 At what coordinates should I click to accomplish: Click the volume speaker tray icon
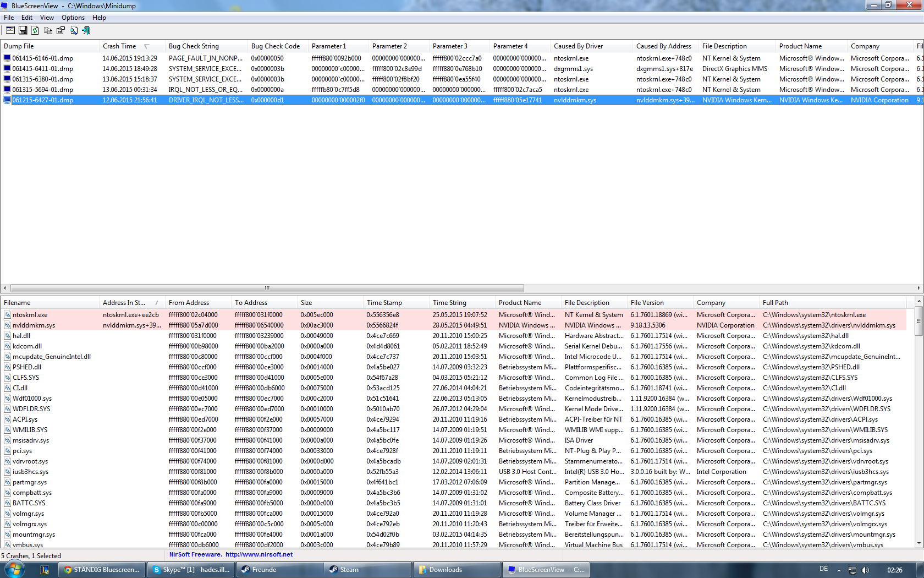[x=865, y=570]
